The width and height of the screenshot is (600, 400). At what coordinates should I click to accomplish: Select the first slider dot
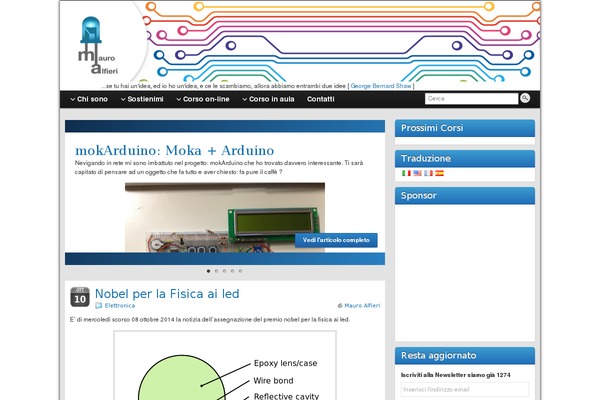(x=209, y=271)
